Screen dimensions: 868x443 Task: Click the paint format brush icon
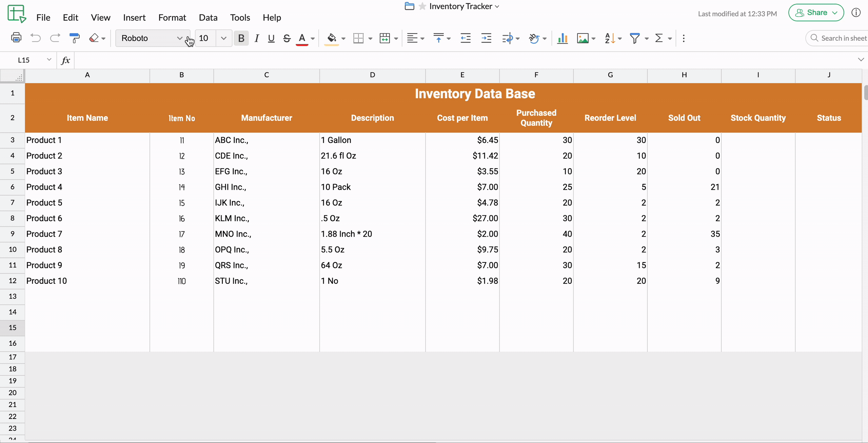[x=74, y=38]
